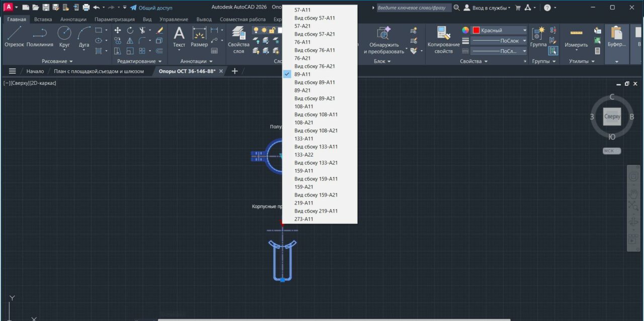Click the Mirror tool icon
The width and height of the screenshot is (644, 321).
coord(130,41)
